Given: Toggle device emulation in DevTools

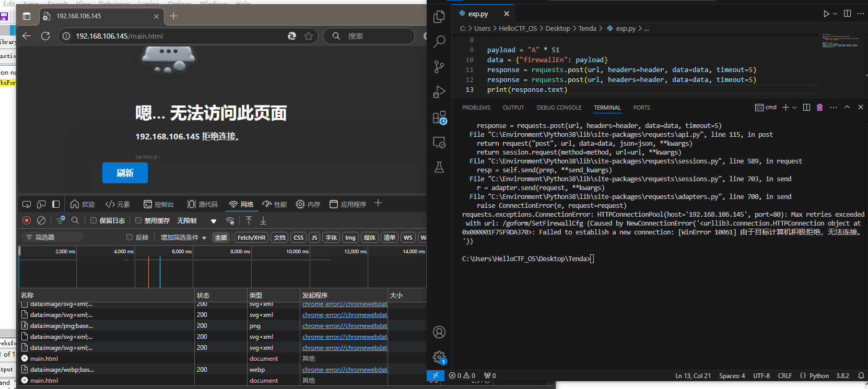Looking at the screenshot, I should [x=41, y=204].
